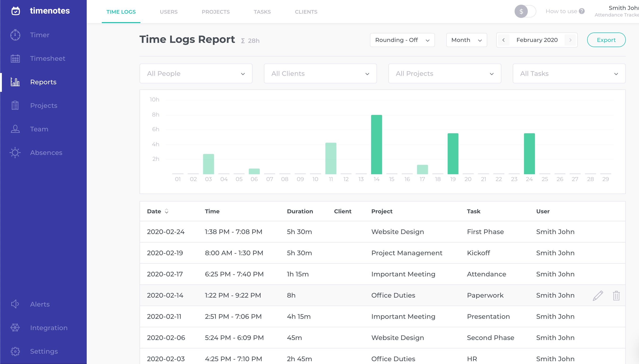639x364 pixels.
Task: Open Settings via the gear icon
Action: tap(15, 351)
